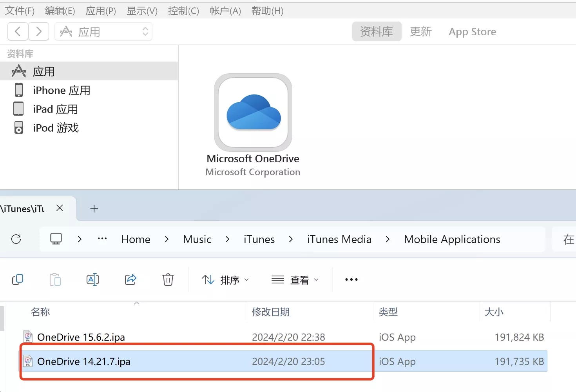
Task: Click the Paste toolbar icon
Action: [55, 279]
